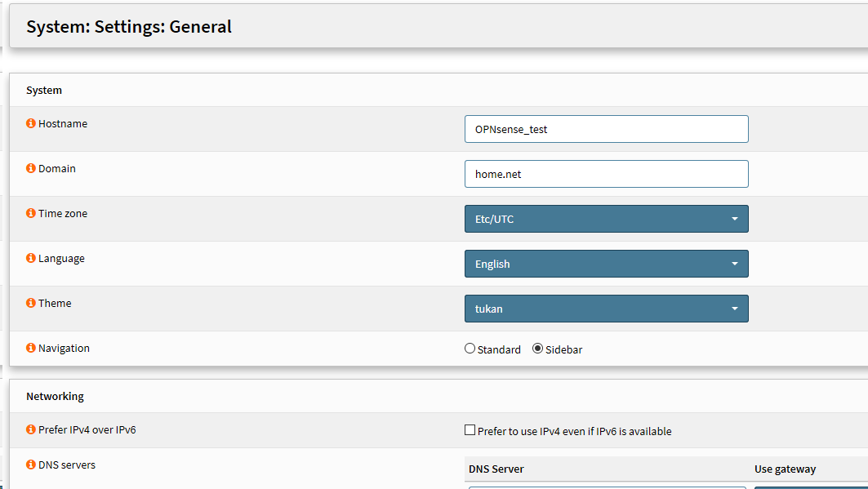868x489 pixels.
Task: Click the Prefer to use IPv4 label text
Action: (575, 431)
